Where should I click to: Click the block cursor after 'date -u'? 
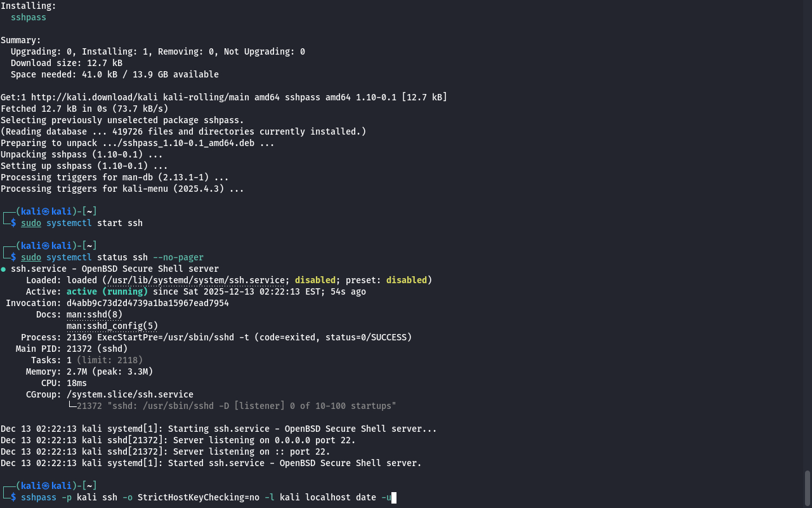394,498
